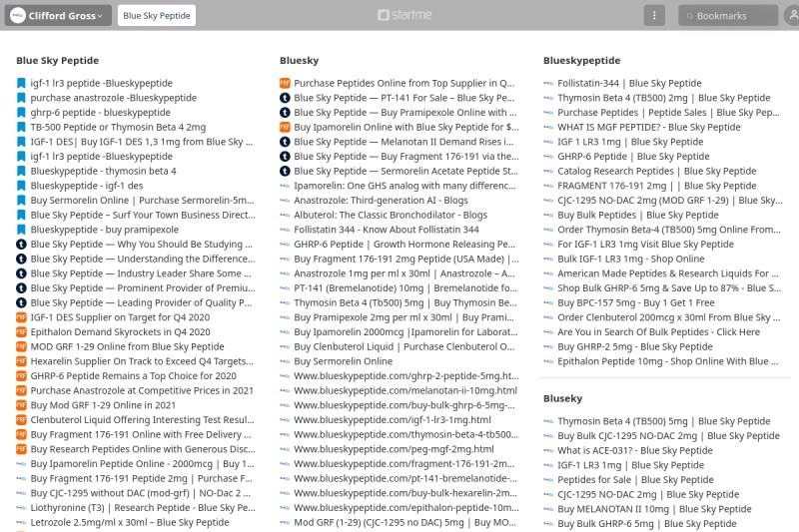Open Clenbuterol Liquid Offering Interesting Test Results link
799x532 pixels.
142,420
